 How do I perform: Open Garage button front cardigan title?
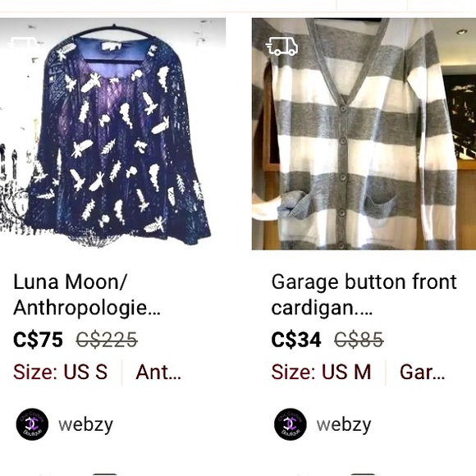364,295
